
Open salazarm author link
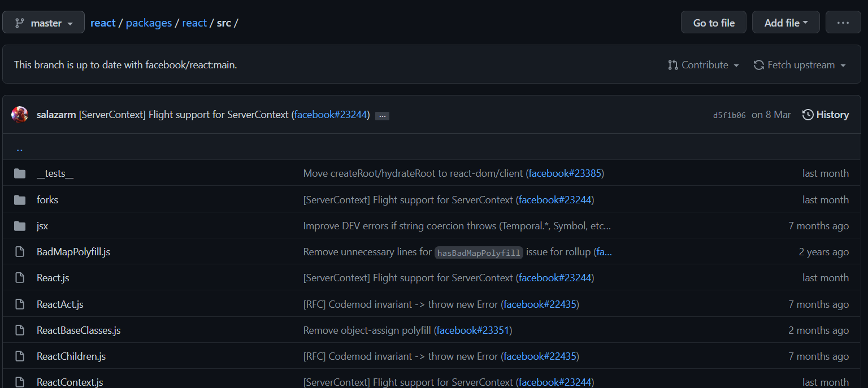[56, 115]
